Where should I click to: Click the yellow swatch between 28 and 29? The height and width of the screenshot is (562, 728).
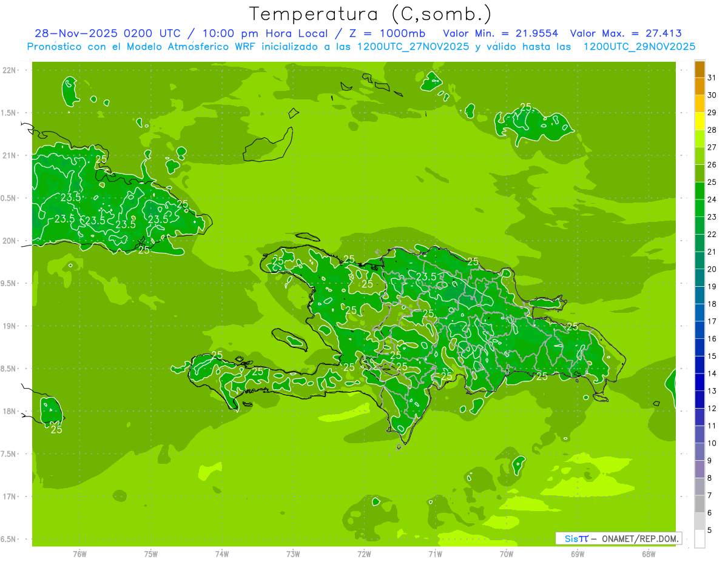coord(699,121)
